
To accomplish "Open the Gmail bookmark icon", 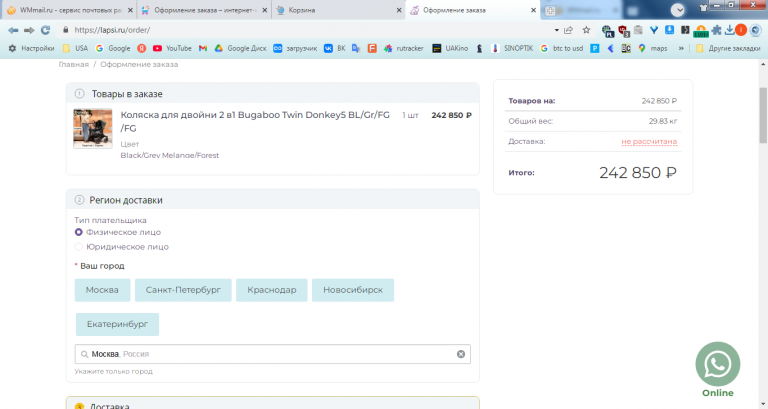I will (203, 48).
